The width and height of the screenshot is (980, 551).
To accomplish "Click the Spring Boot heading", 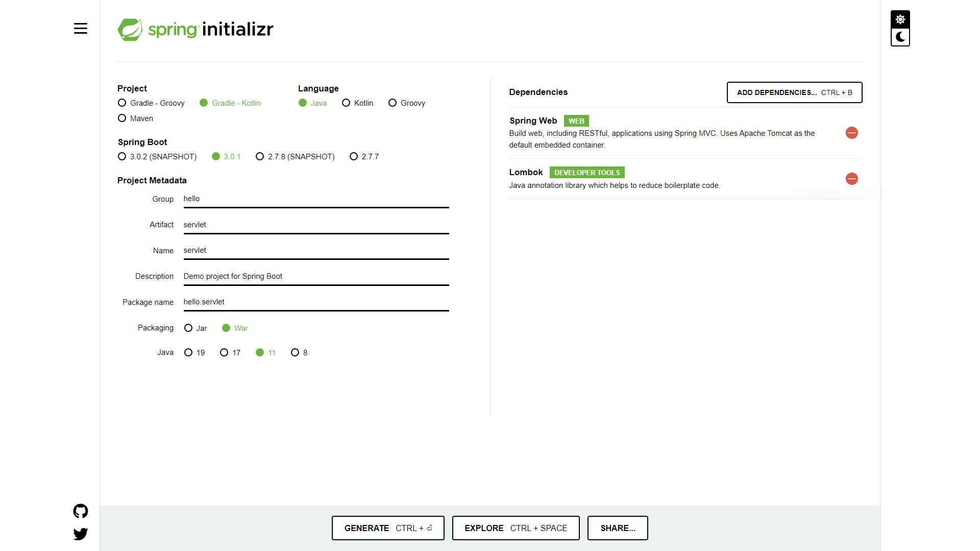I will pyautogui.click(x=142, y=142).
